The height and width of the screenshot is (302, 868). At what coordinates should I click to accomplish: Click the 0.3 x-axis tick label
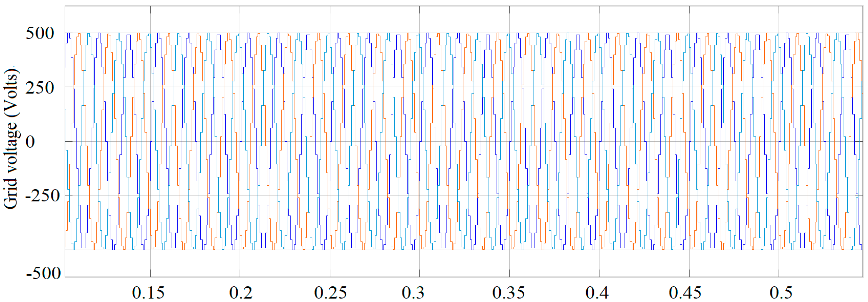[413, 293]
